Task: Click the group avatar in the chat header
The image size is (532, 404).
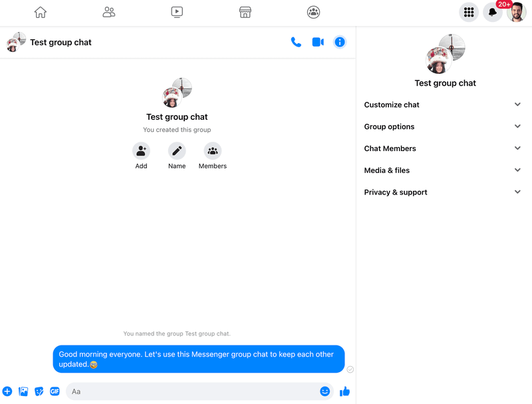Action: pos(16,42)
